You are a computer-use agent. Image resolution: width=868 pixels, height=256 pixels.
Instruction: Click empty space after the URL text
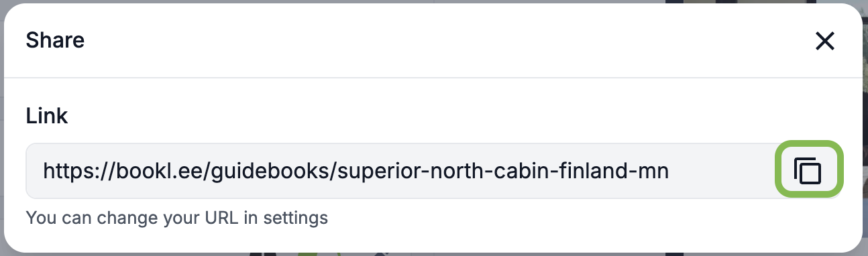point(721,171)
